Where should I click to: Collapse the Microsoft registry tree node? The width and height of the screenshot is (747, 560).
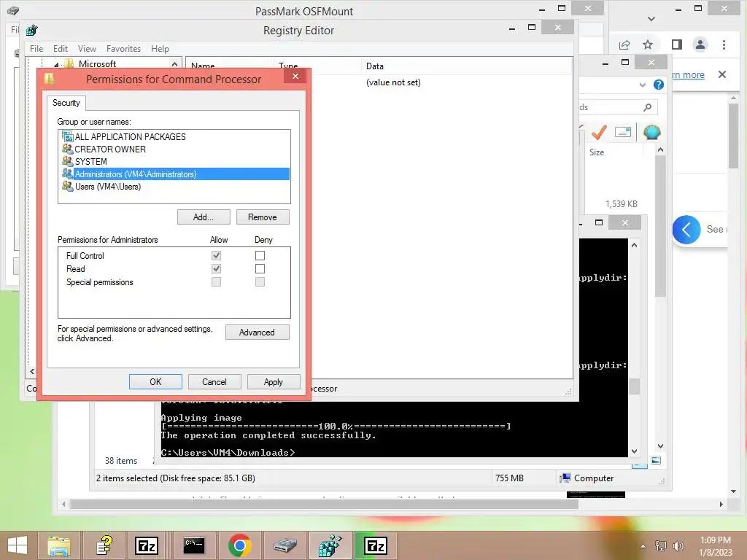click(x=56, y=64)
